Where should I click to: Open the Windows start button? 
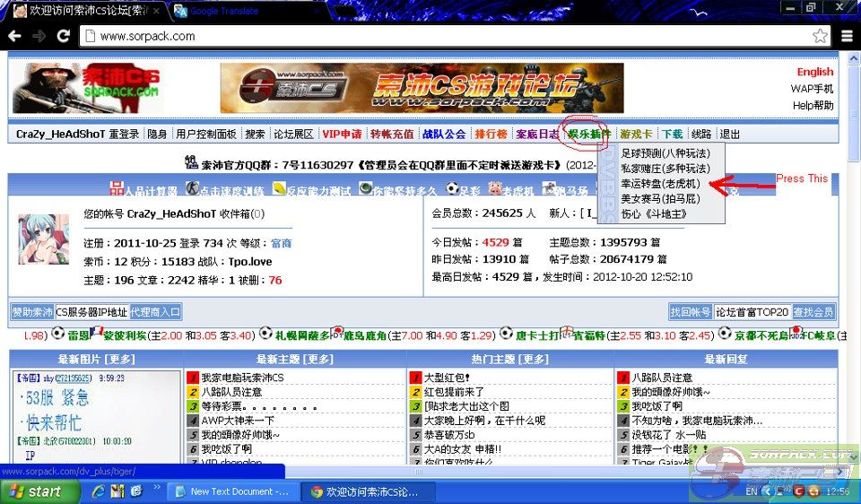click(40, 491)
